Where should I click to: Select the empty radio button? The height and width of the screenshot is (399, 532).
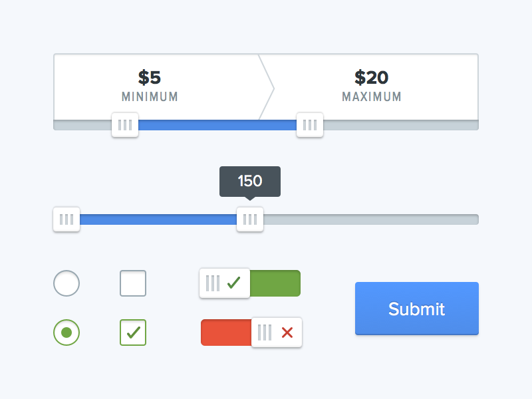(x=66, y=283)
